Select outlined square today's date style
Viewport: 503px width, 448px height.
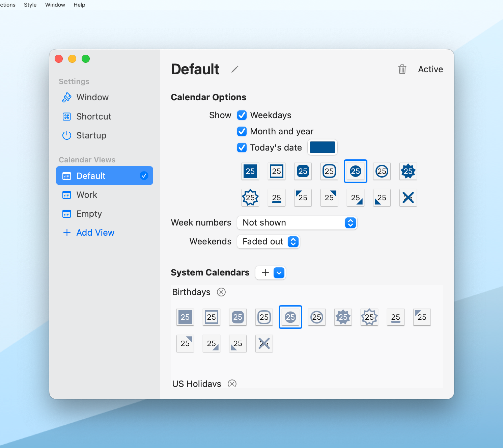click(277, 171)
